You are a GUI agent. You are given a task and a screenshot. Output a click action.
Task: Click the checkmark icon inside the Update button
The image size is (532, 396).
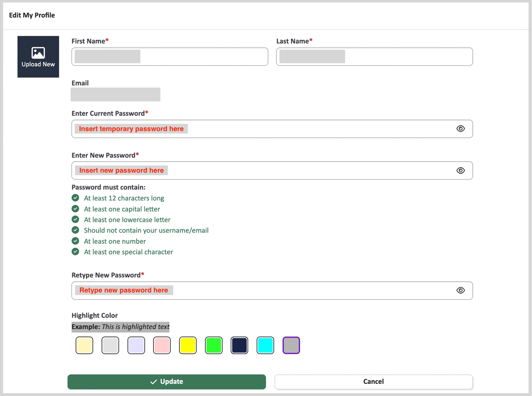click(x=153, y=381)
